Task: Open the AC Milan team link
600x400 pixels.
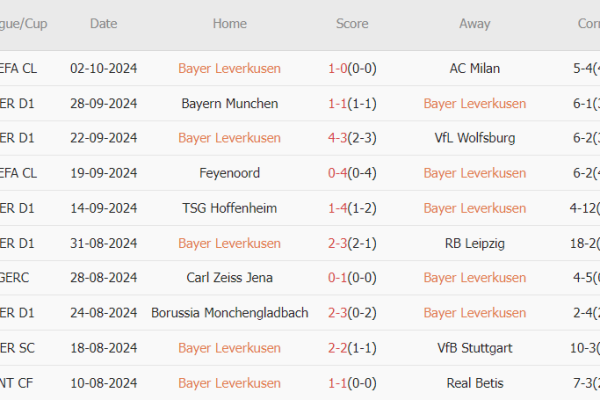Action: [475, 68]
